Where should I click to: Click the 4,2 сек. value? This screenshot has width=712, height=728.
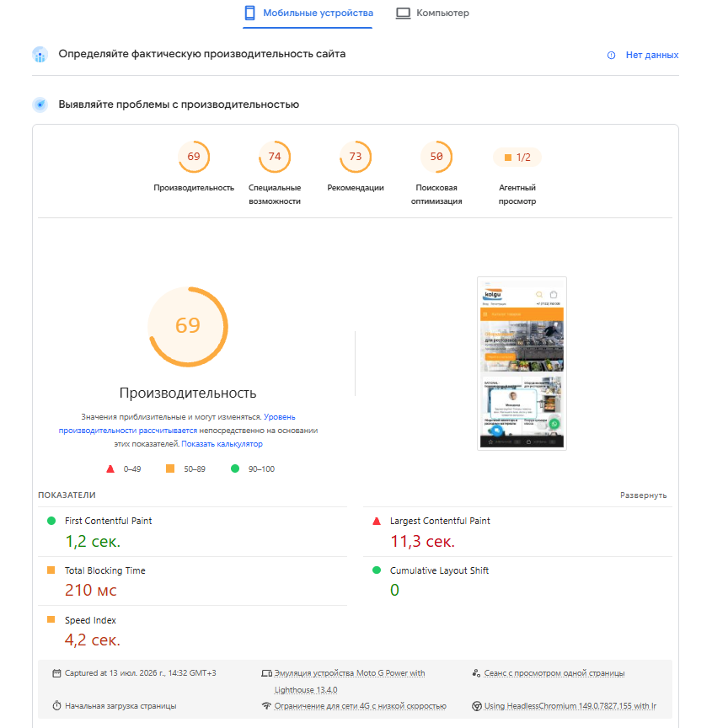click(x=93, y=640)
